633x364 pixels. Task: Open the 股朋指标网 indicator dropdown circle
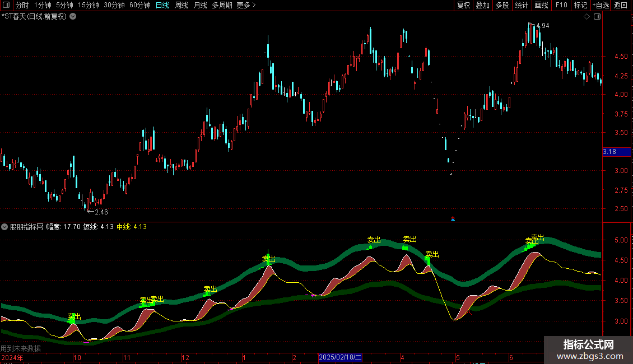click(4, 227)
